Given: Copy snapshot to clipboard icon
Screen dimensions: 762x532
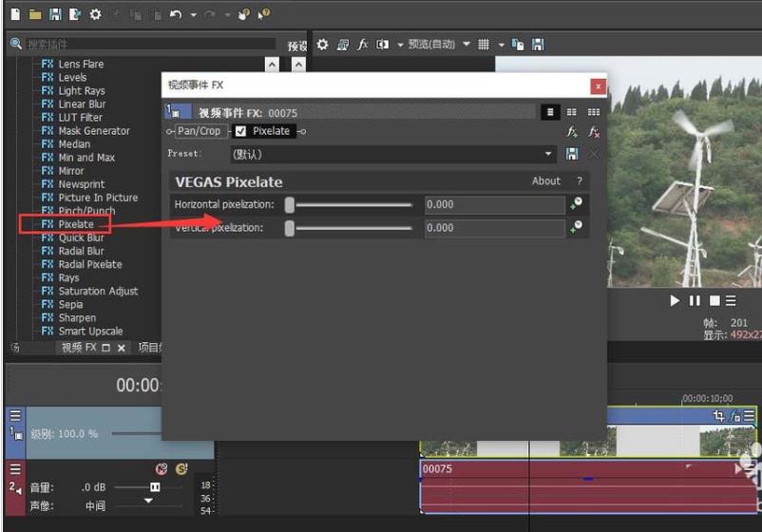Looking at the screenshot, I should [518, 45].
